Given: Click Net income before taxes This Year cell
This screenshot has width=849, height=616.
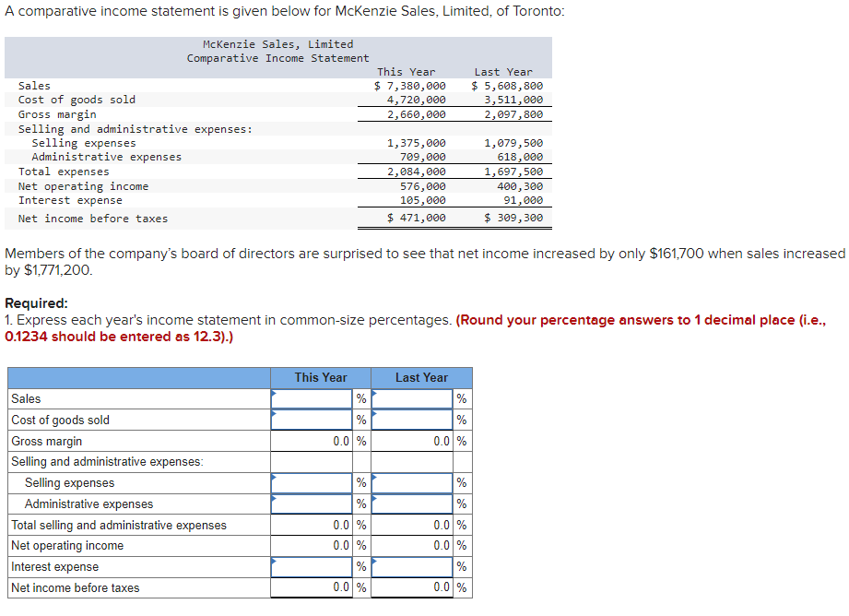Looking at the screenshot, I should click(x=312, y=587).
